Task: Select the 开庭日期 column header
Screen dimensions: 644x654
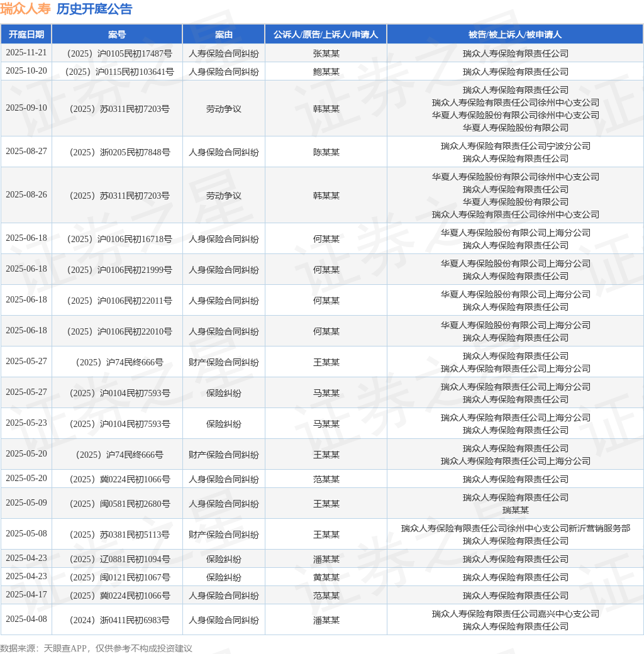Action: [x=26, y=35]
